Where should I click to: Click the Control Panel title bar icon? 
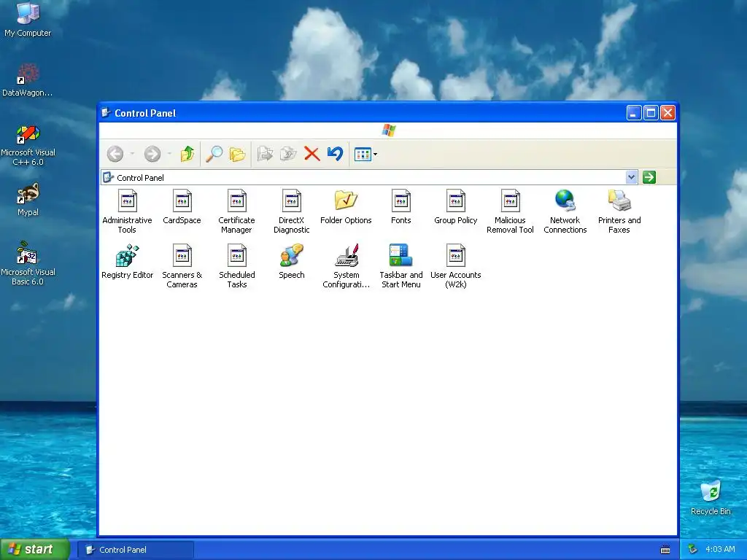[x=106, y=113]
